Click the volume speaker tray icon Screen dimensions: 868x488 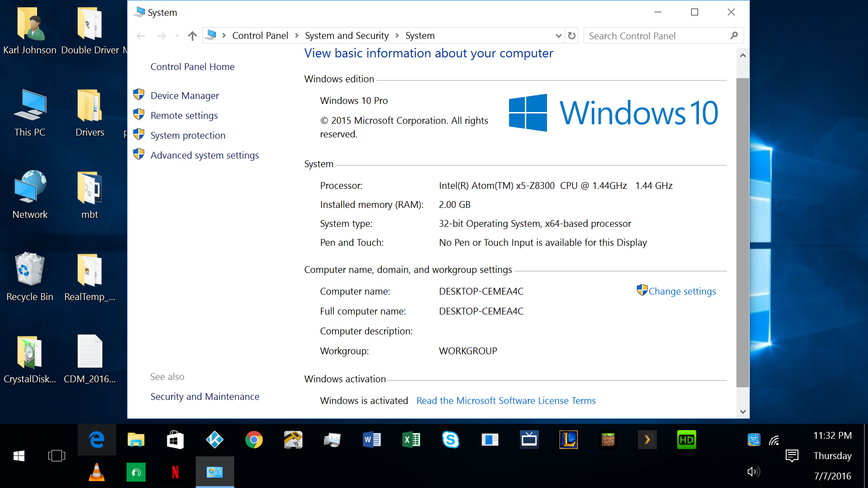point(754,472)
